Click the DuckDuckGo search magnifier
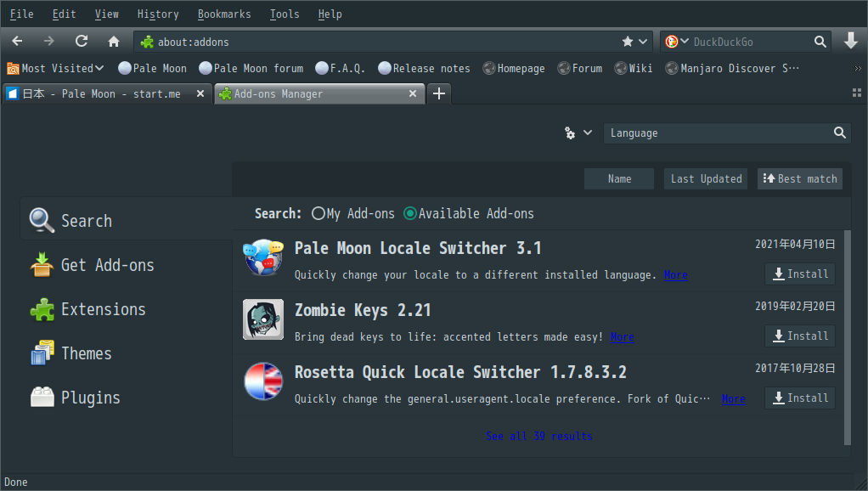 click(820, 42)
